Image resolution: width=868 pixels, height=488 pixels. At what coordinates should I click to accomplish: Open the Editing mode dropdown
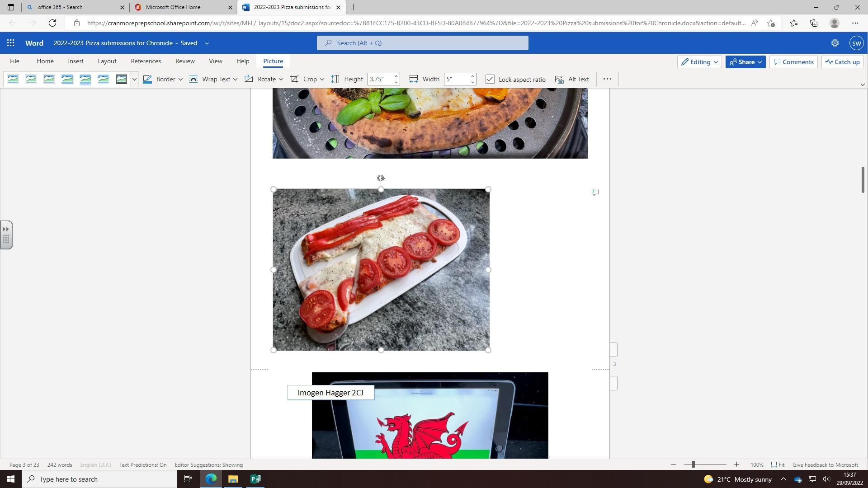700,62
